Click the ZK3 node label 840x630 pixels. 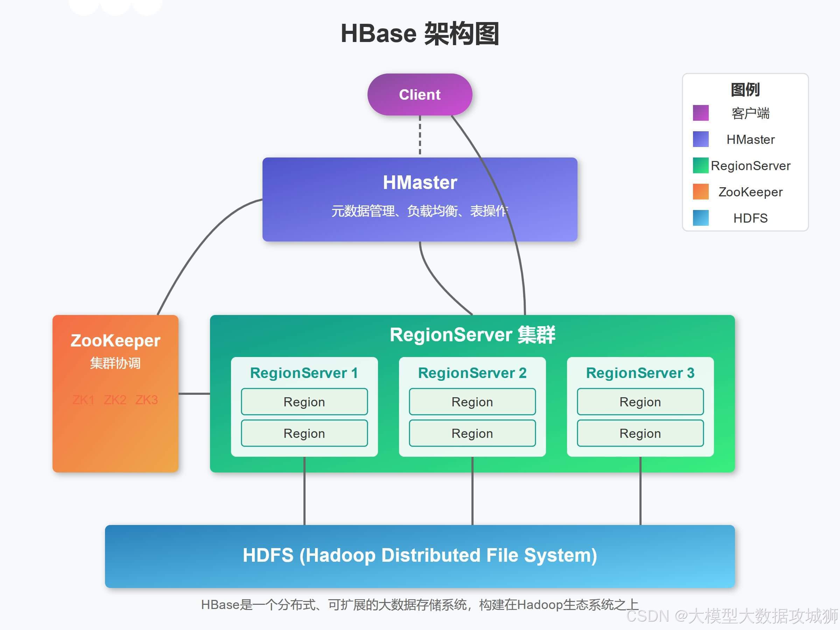[147, 400]
